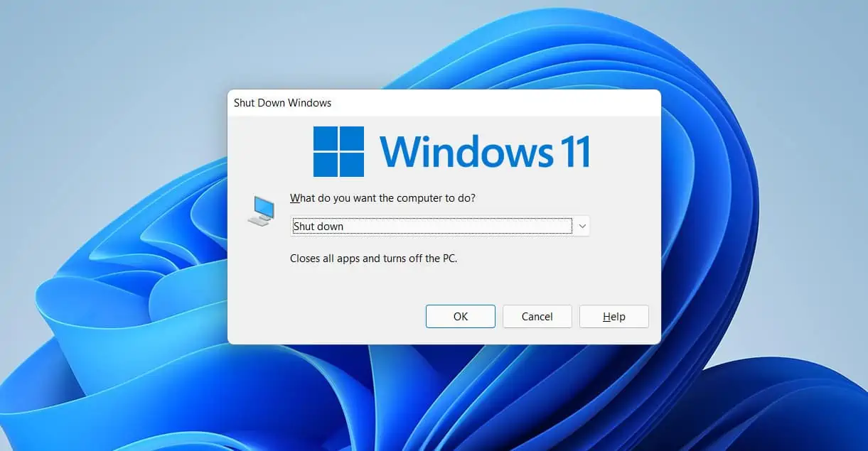
Task: Click the chevron at the dropdown's right edge
Action: tap(582, 225)
